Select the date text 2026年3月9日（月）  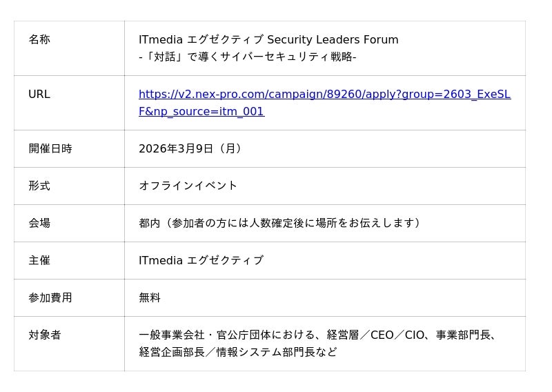[x=191, y=149]
